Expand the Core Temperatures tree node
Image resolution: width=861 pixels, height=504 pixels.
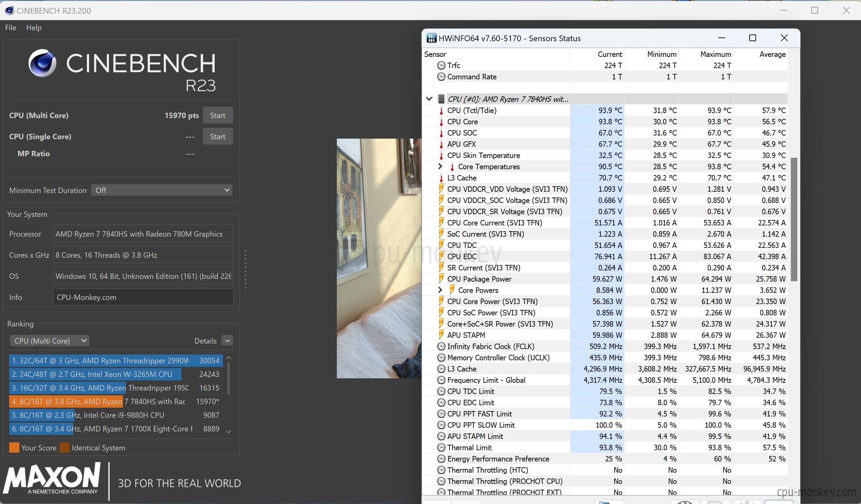440,167
